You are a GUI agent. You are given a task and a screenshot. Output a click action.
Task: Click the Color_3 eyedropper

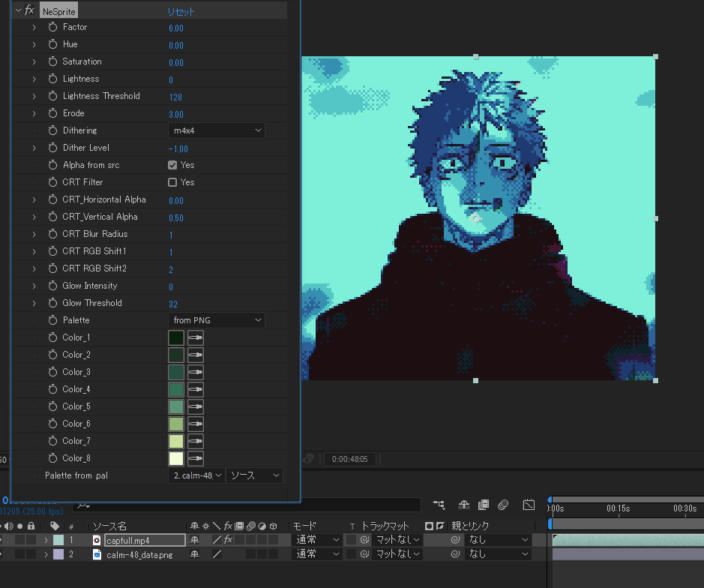point(196,372)
